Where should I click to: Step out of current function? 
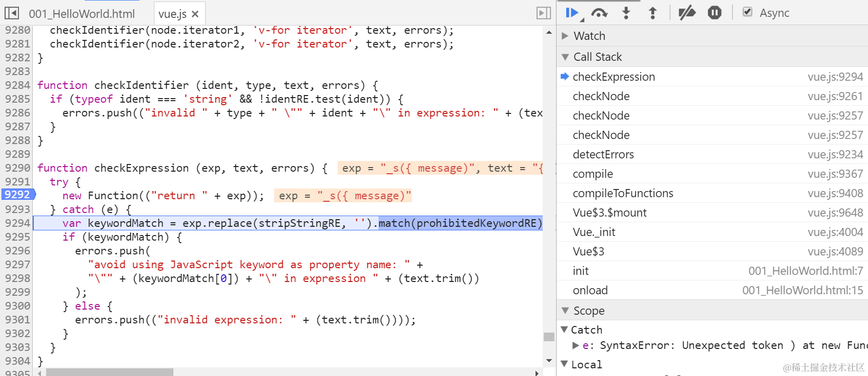[x=653, y=13]
